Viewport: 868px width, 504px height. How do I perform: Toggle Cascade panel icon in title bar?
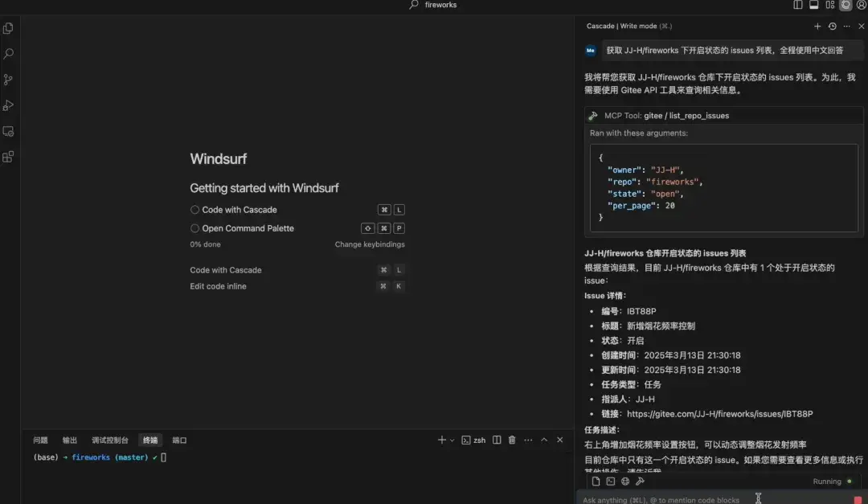point(845,5)
